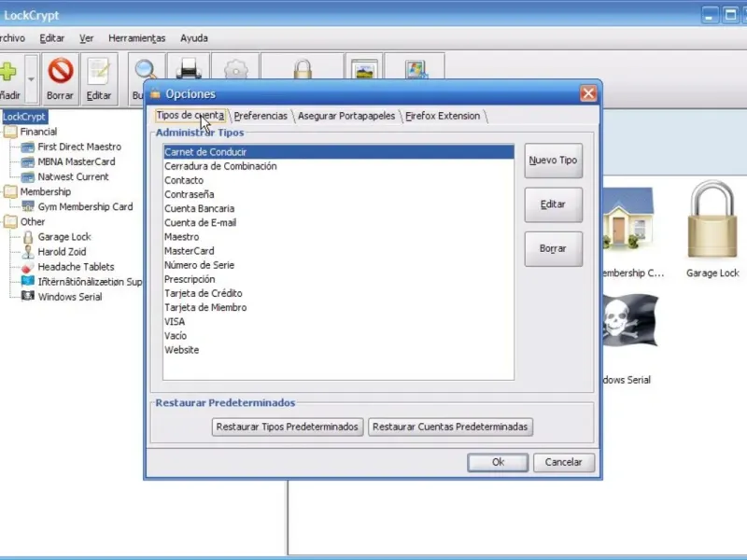Open the Ayuda menu

[x=194, y=38]
